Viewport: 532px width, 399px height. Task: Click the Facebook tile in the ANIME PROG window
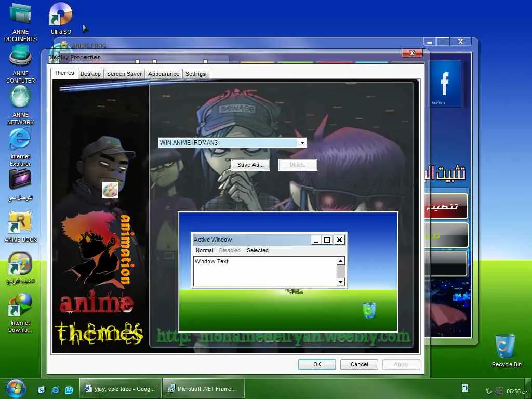click(445, 84)
